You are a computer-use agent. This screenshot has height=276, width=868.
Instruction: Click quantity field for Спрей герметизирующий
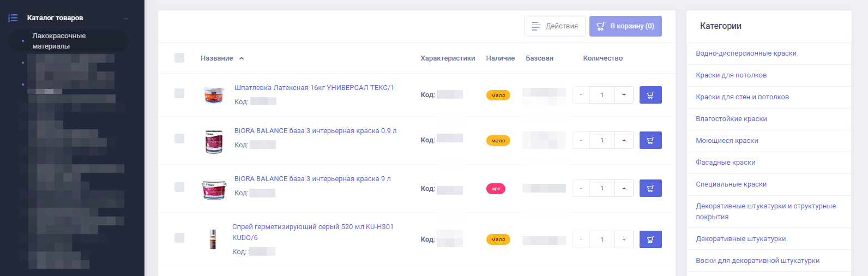pos(602,239)
